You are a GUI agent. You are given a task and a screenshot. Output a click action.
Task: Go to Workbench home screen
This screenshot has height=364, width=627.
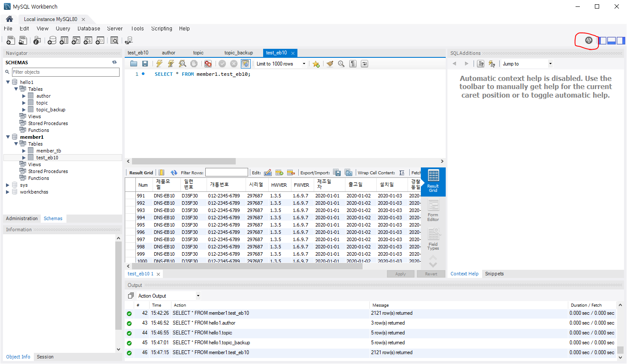coord(9,19)
